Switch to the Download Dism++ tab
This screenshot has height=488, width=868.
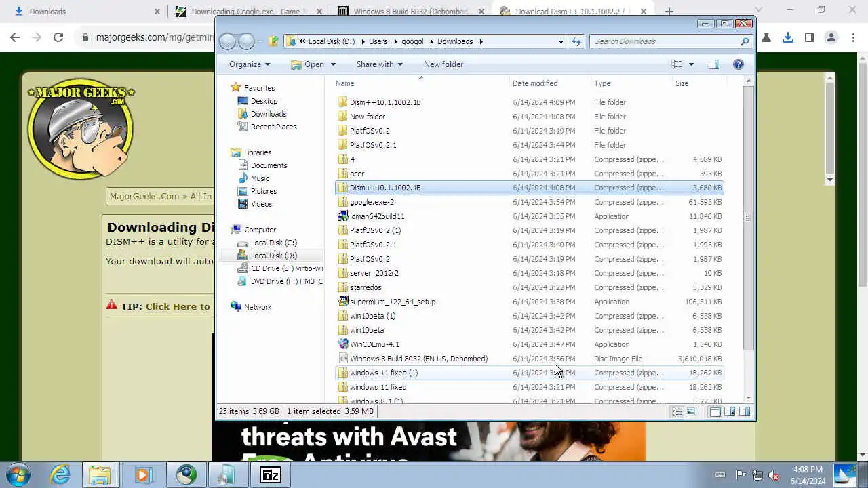point(573,12)
